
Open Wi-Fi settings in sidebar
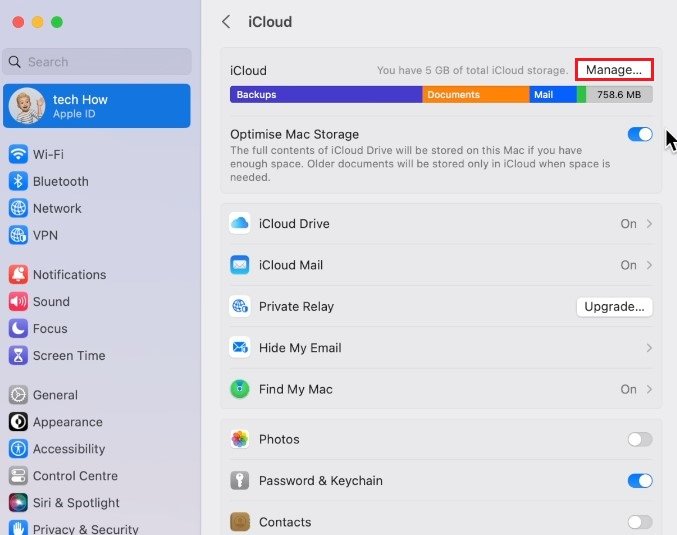pyautogui.click(x=48, y=154)
